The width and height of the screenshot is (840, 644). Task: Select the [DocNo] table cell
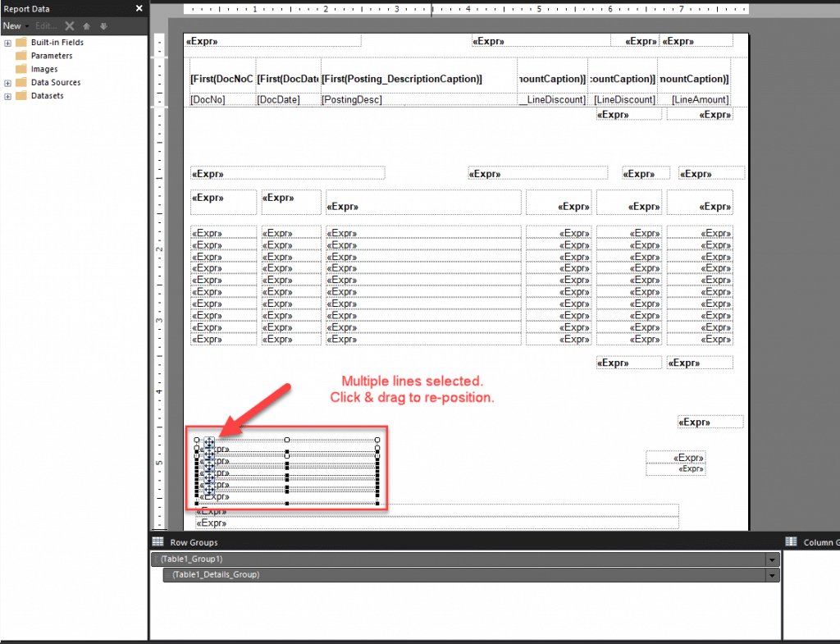222,100
